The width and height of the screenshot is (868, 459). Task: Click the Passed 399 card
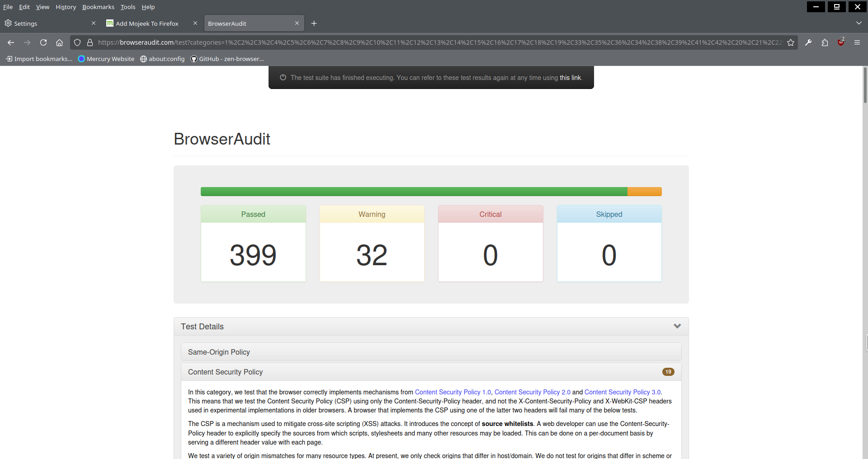pos(253,244)
